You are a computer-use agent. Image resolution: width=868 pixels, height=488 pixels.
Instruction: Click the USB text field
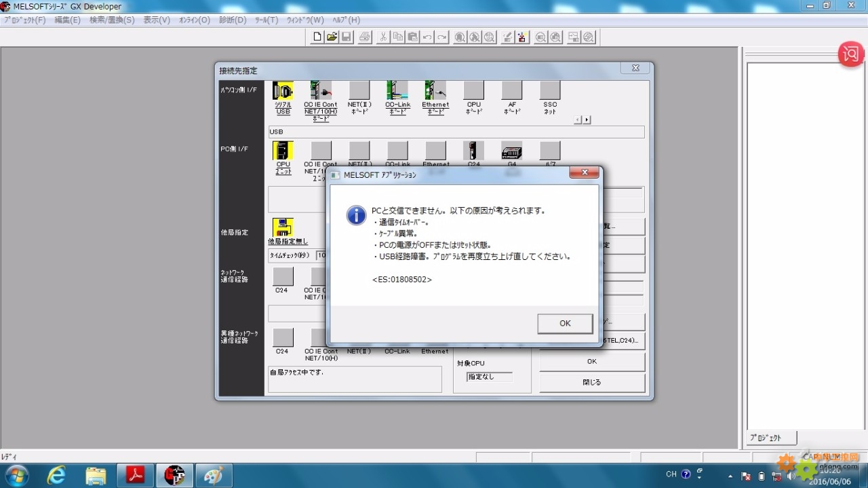coord(456,132)
